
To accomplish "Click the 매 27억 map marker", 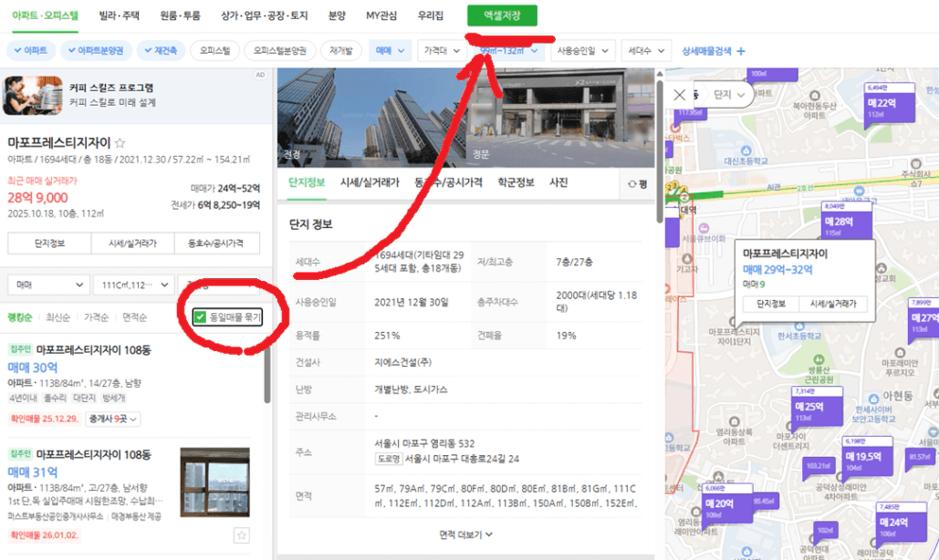I will [925, 319].
